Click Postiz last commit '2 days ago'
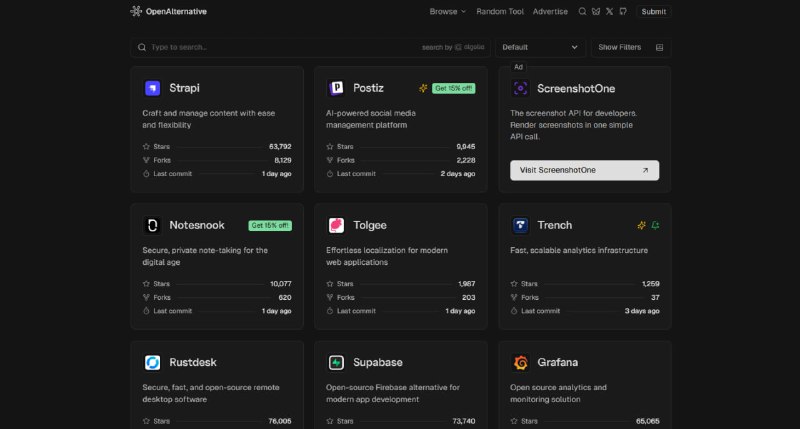Image resolution: width=800 pixels, height=429 pixels. pyautogui.click(x=458, y=174)
